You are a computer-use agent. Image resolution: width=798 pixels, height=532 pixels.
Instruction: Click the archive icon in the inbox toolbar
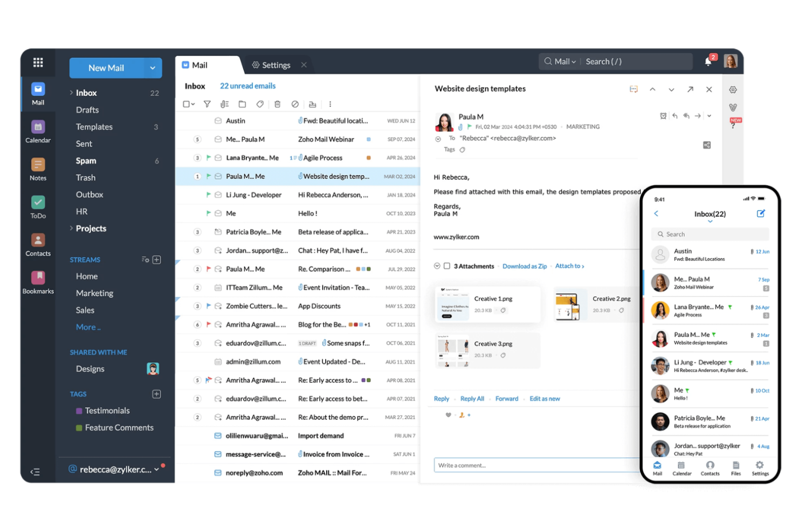[x=313, y=104]
